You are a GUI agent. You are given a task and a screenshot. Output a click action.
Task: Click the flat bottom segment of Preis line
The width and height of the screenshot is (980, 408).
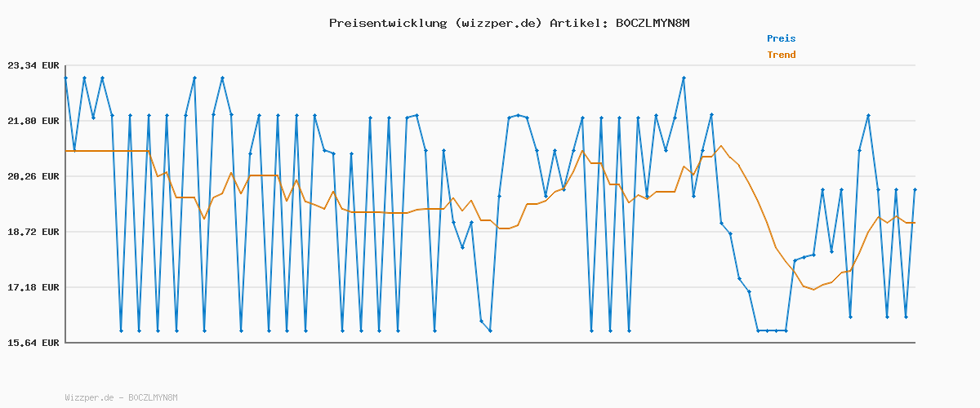click(x=772, y=330)
